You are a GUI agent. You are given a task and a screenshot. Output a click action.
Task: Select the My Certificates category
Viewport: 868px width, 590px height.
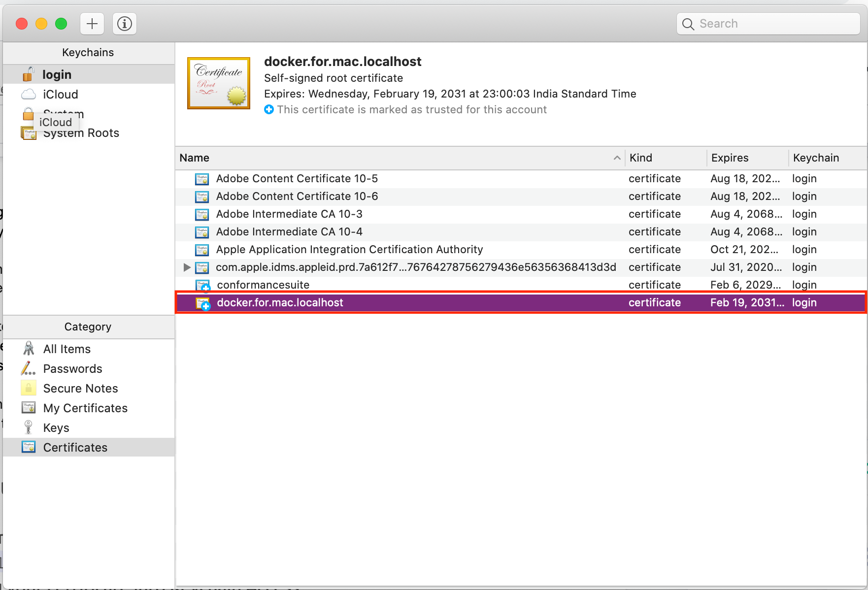89,408
